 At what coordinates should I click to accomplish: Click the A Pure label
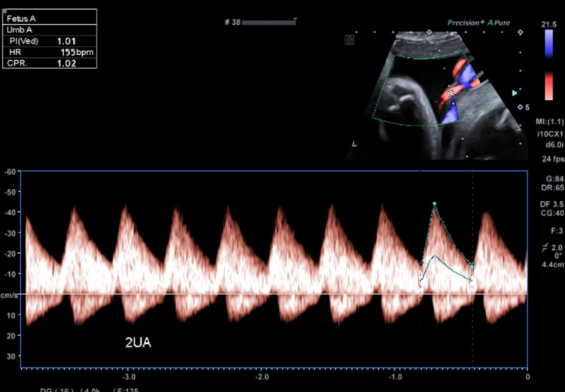click(499, 23)
